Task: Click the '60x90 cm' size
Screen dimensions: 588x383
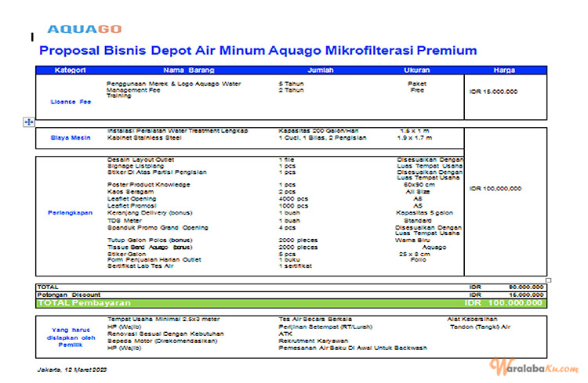Action: (419, 185)
